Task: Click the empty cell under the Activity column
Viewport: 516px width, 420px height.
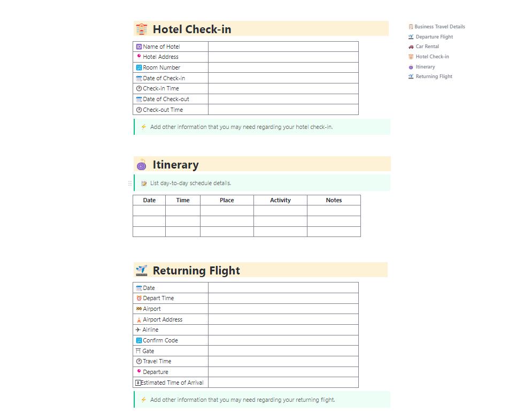Action: [x=280, y=210]
